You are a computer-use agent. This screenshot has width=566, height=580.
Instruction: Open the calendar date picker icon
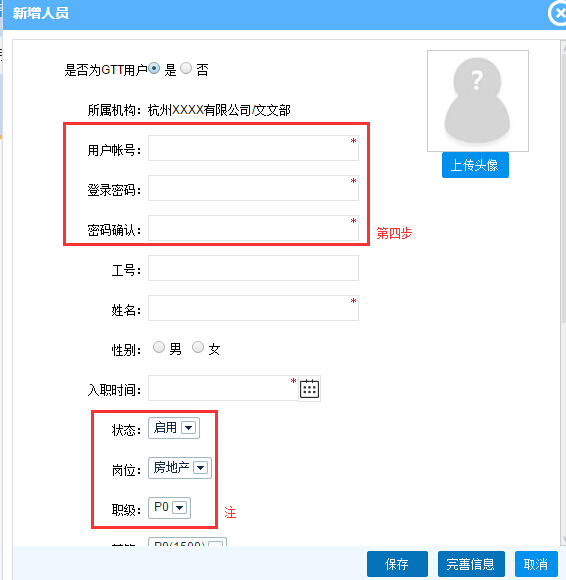309,388
